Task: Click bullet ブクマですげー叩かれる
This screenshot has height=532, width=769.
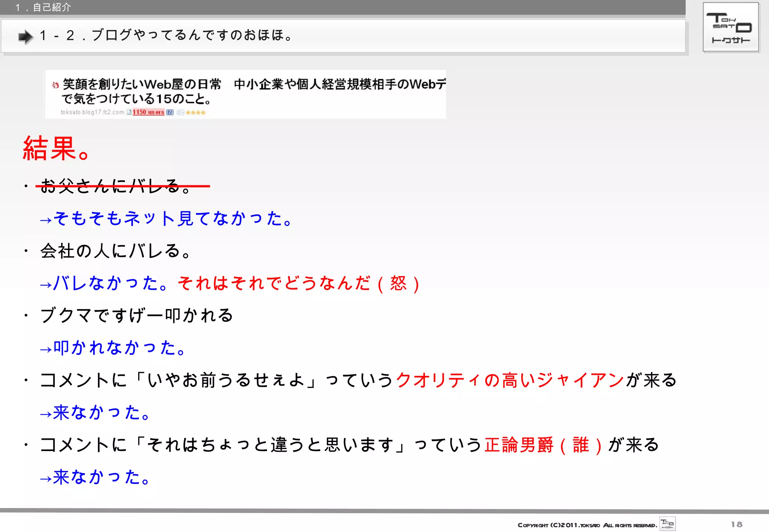Action: [x=137, y=315]
